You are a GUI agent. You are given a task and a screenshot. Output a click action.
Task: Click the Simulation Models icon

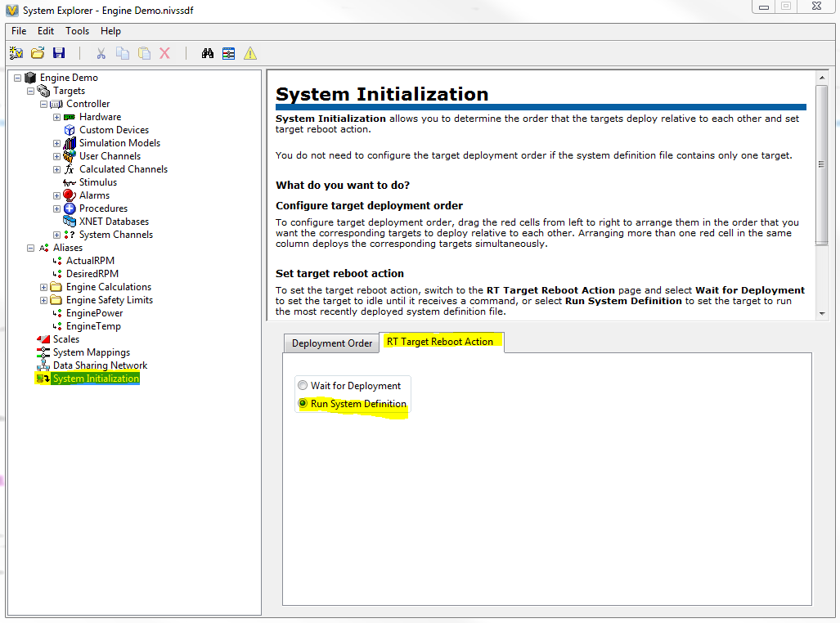coord(70,143)
